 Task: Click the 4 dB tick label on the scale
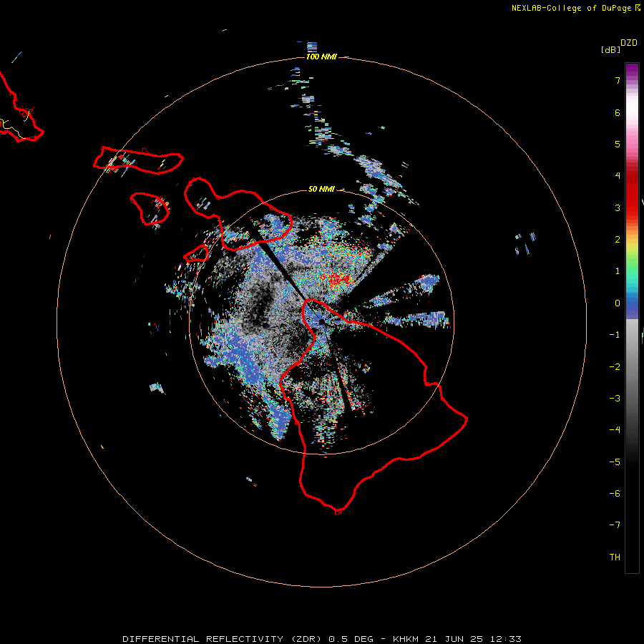[618, 176]
